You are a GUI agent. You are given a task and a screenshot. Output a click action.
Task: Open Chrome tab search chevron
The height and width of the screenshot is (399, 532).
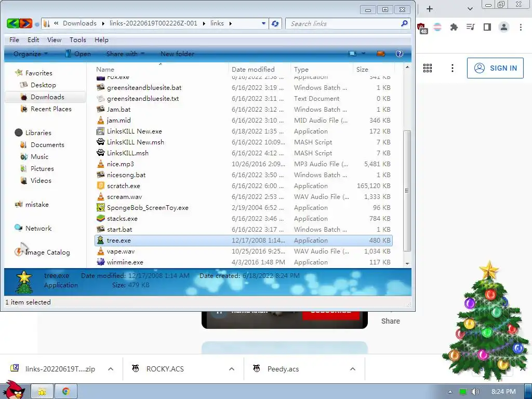pyautogui.click(x=470, y=9)
